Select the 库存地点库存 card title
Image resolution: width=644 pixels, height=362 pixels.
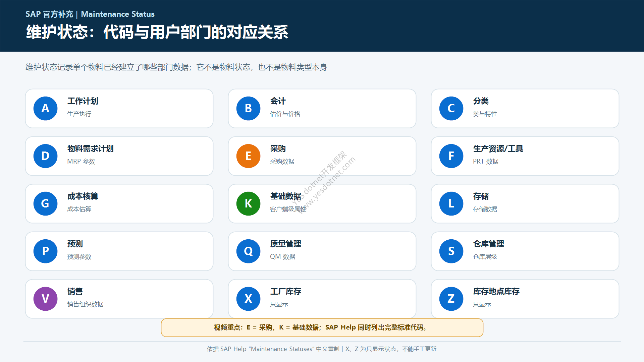(496, 291)
